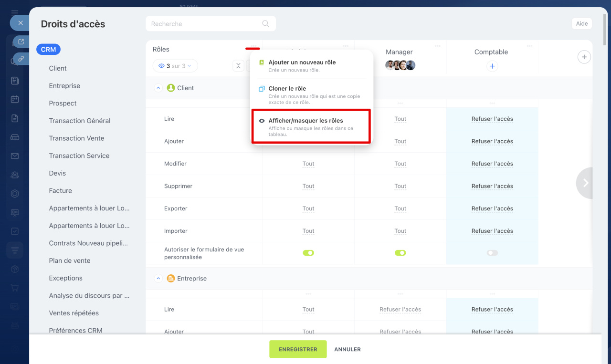Add a new role column with plus circle

[584, 57]
